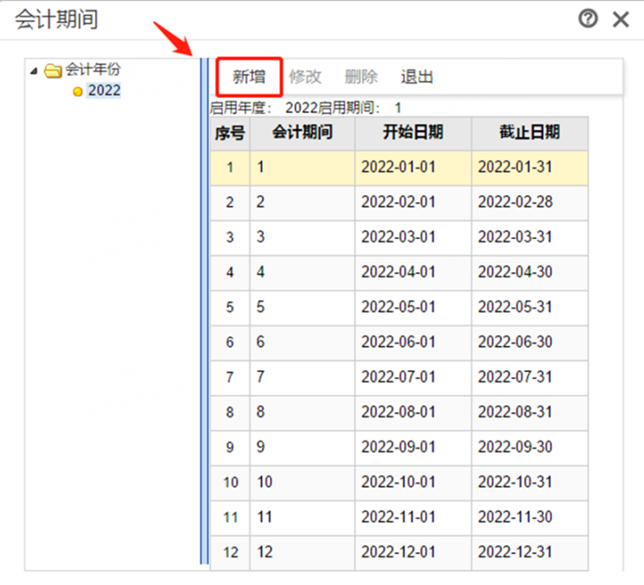644x585 pixels.
Task: Select end date 2022-12-31 cell
Action: [530, 553]
